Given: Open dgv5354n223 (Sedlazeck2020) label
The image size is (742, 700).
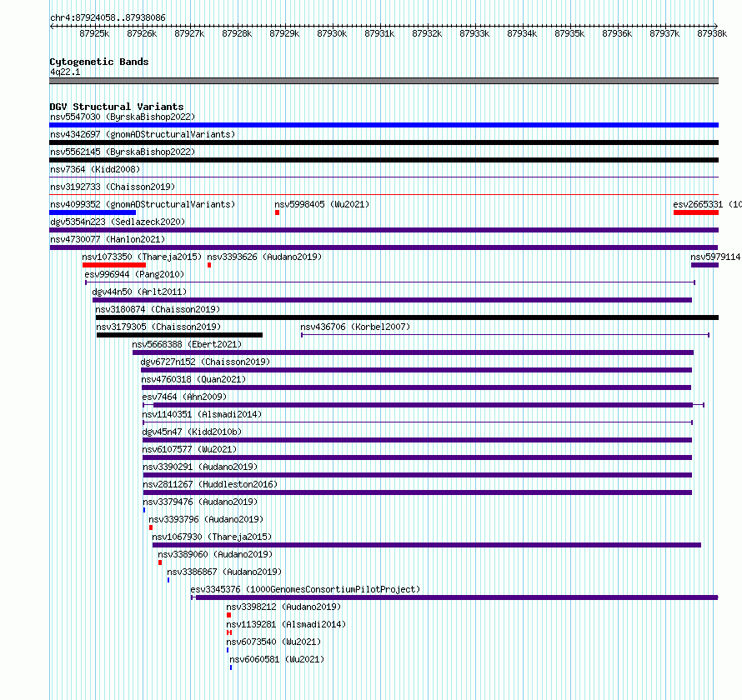Looking at the screenshot, I should [118, 222].
